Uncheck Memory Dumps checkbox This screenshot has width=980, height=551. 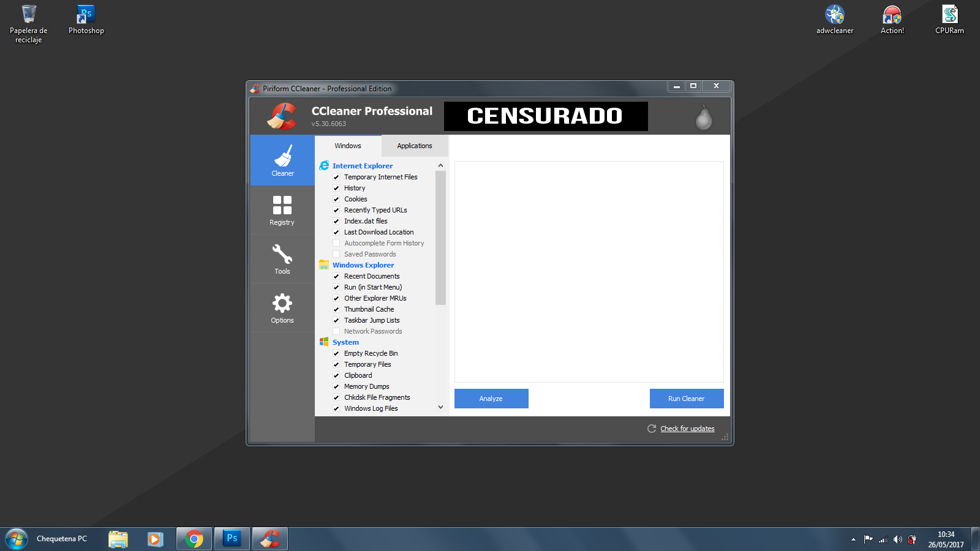pyautogui.click(x=336, y=386)
